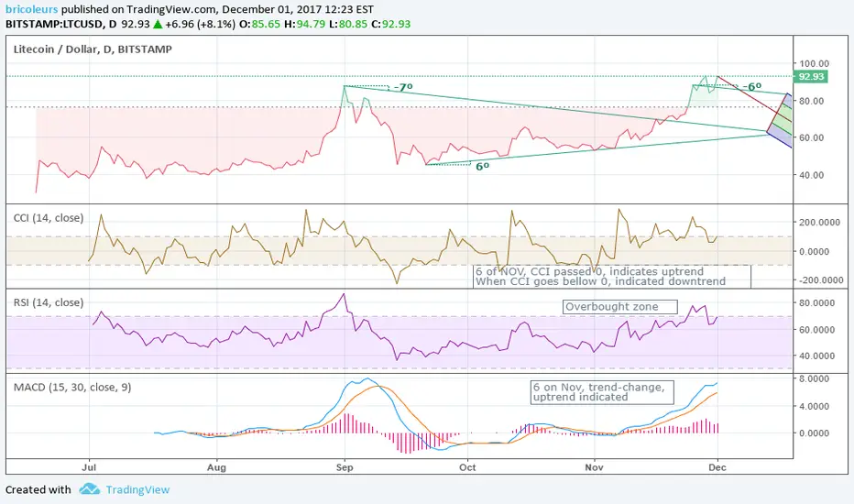Click the 80.00 price axis label
Screen dimensions: 854x504
click(812, 101)
